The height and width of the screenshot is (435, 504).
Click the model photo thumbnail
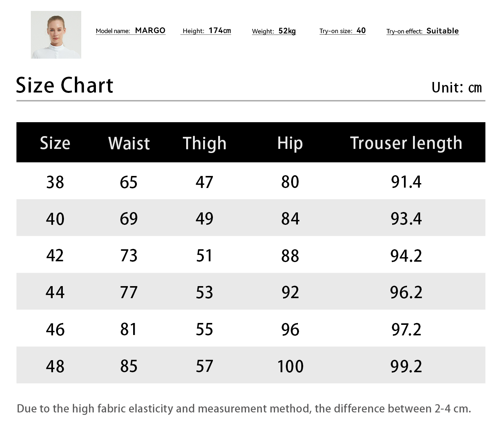[56, 35]
